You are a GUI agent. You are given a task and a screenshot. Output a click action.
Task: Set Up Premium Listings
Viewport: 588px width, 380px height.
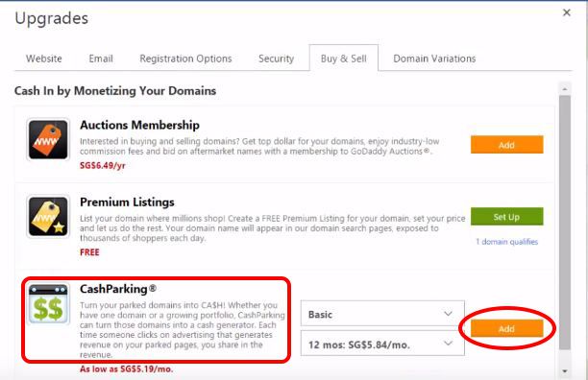coord(506,217)
